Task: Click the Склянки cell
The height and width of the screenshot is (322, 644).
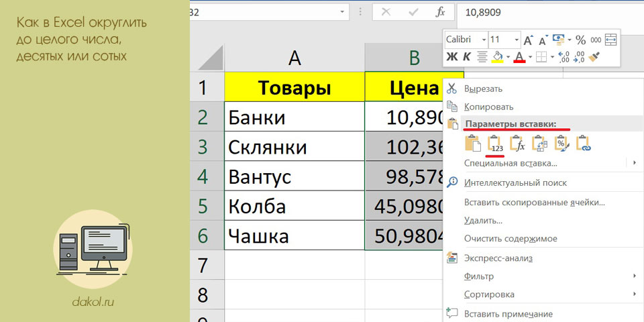Action: pos(294,146)
